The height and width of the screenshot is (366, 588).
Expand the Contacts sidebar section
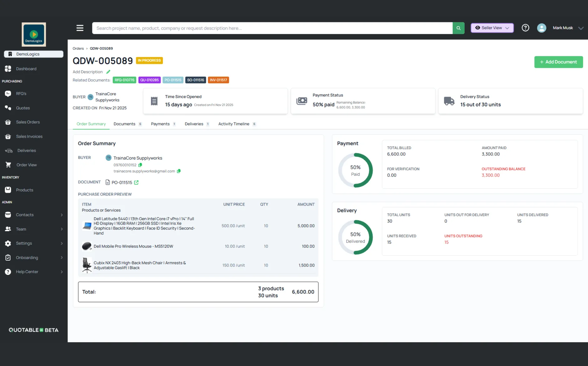61,215
